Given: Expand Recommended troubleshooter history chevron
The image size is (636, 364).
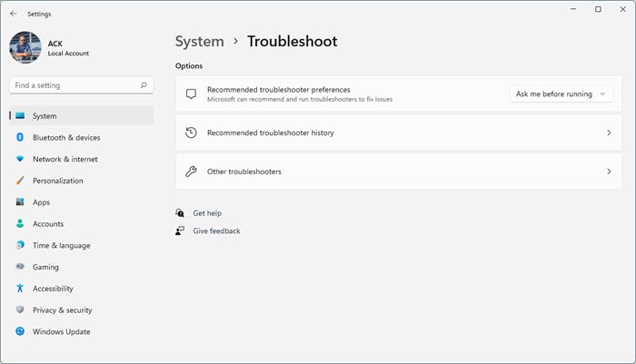Looking at the screenshot, I should 608,133.
